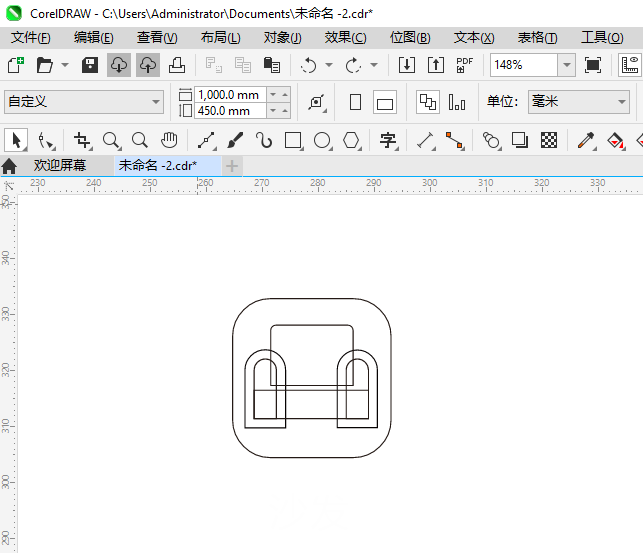Decrease page height stepper
Screen dimensions: 643x553
tap(273, 111)
